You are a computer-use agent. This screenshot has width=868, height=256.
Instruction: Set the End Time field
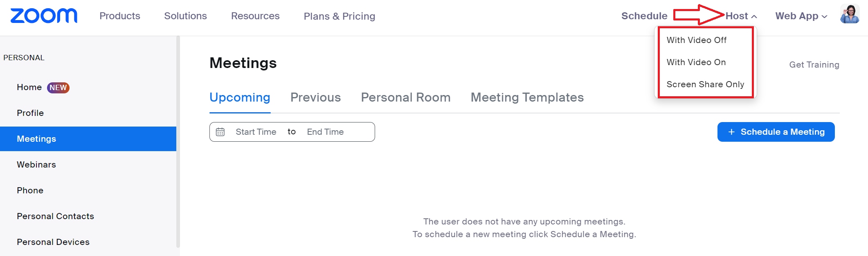[325, 132]
